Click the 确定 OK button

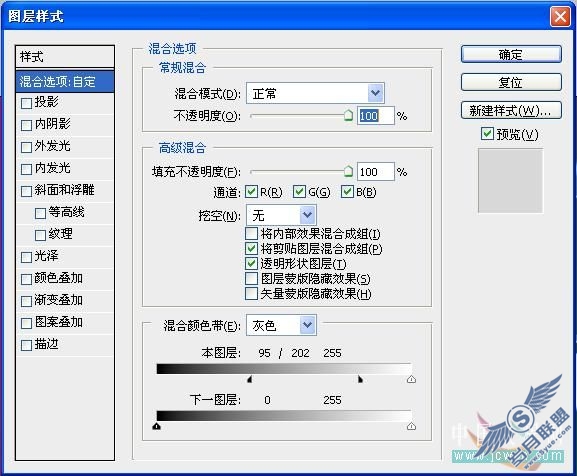coord(511,54)
